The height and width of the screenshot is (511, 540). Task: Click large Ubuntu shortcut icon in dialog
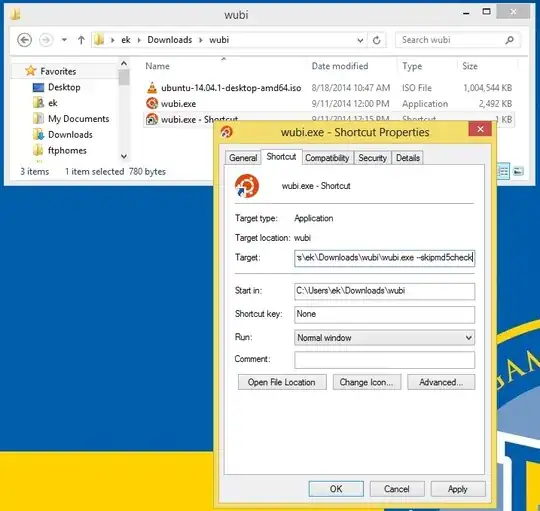(x=247, y=186)
